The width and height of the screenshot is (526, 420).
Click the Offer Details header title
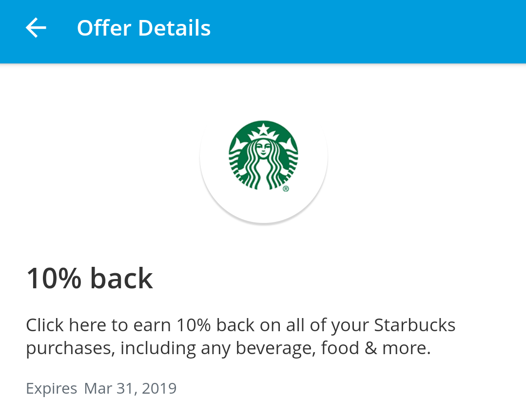coord(144,28)
